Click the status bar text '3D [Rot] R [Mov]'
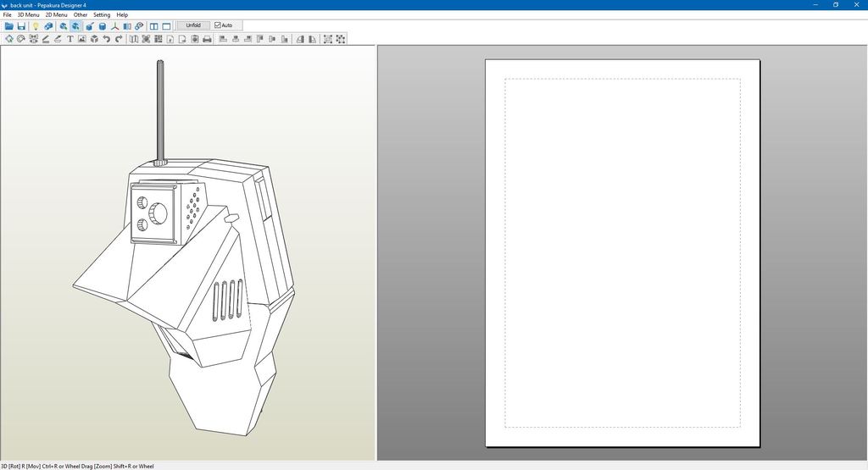Image resolution: width=868 pixels, height=470 pixels. click(x=21, y=466)
